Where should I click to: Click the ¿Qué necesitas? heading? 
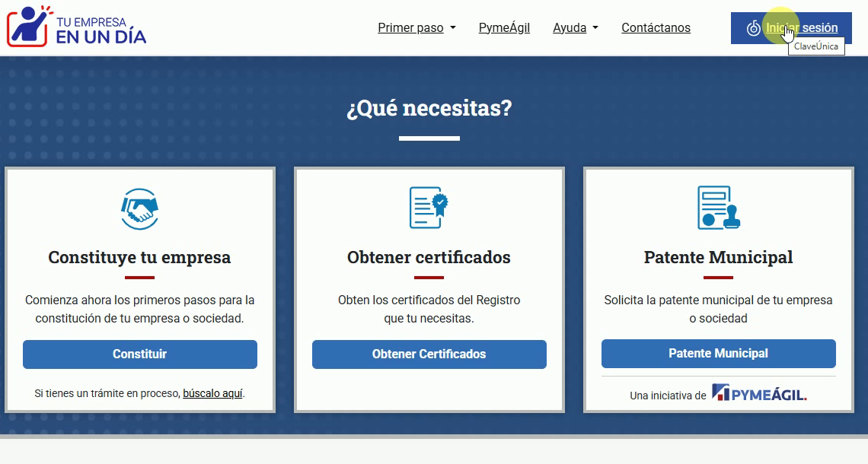pos(429,108)
